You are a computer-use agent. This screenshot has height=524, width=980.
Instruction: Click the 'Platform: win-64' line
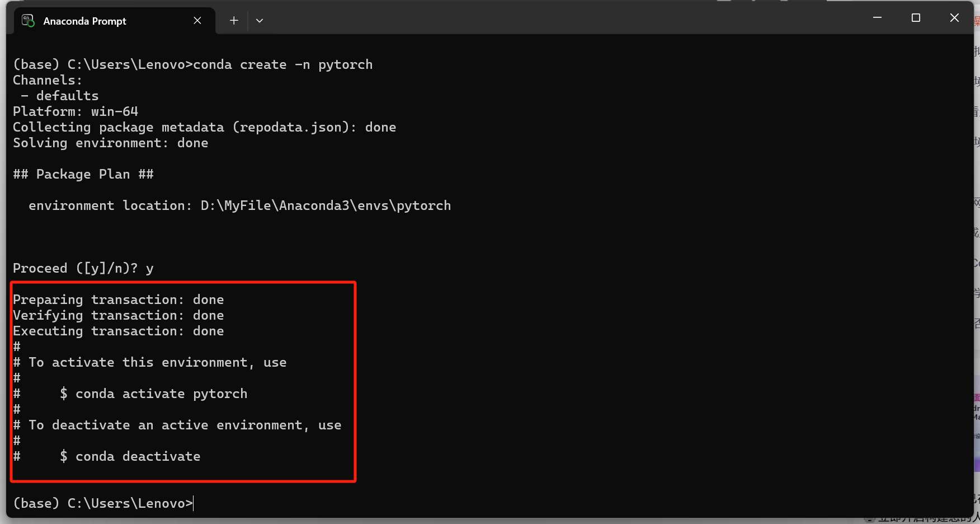click(76, 111)
